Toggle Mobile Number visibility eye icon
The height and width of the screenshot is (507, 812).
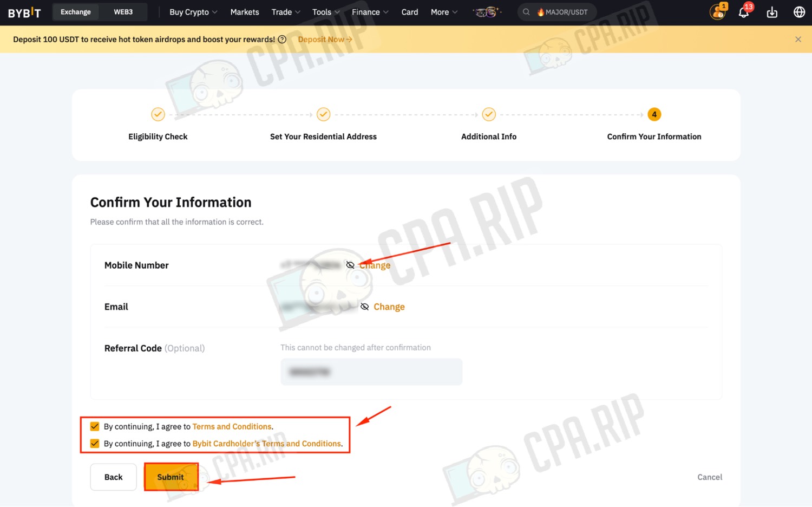pos(350,265)
